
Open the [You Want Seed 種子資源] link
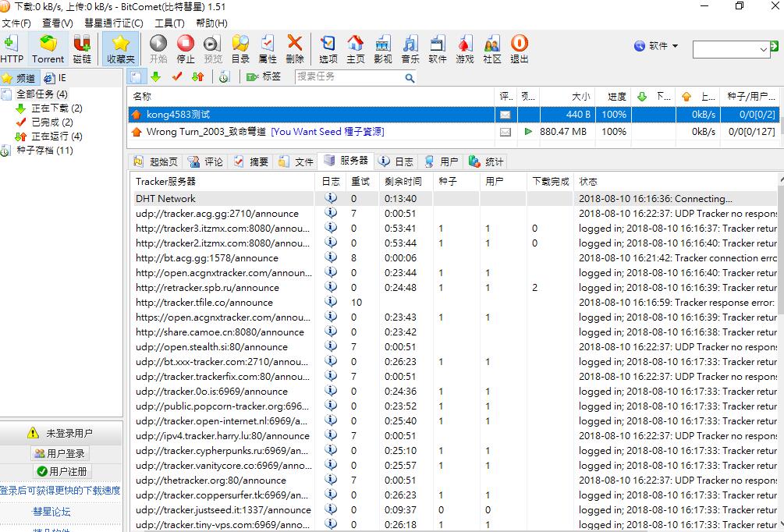[x=328, y=132]
